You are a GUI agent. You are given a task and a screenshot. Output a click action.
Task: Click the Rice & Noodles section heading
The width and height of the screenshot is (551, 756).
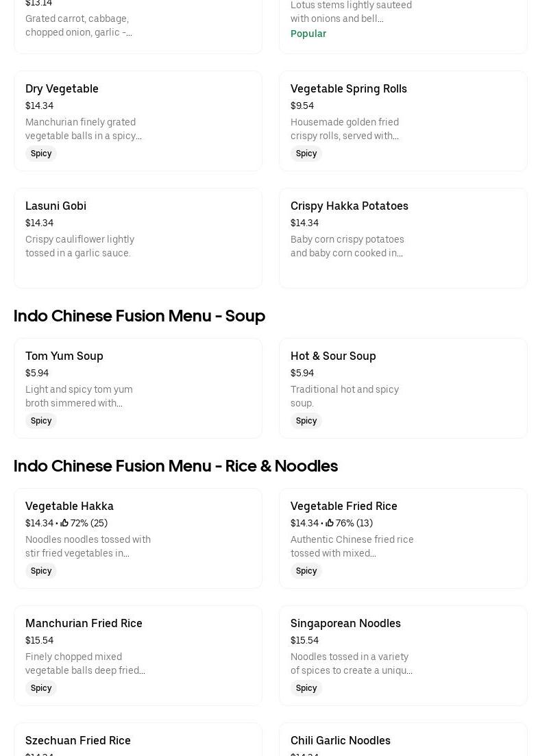coord(175,466)
